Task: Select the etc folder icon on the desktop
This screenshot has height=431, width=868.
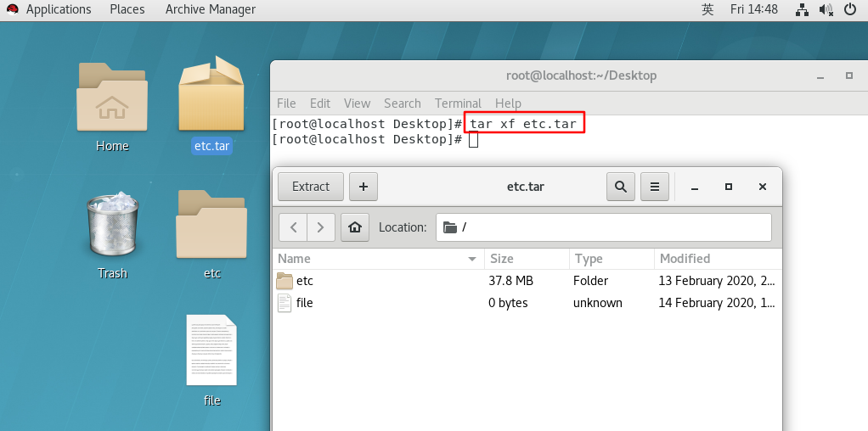Action: 211,225
